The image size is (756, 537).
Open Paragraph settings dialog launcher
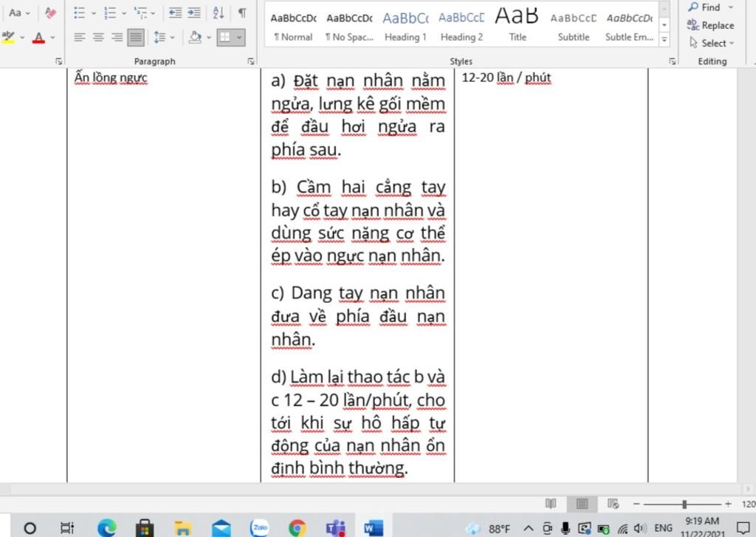click(x=251, y=61)
